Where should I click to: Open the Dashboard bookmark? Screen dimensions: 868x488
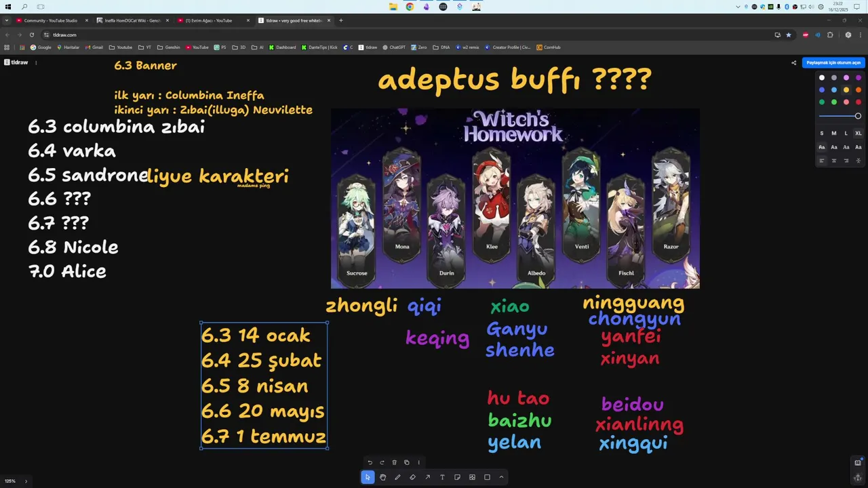tap(283, 47)
